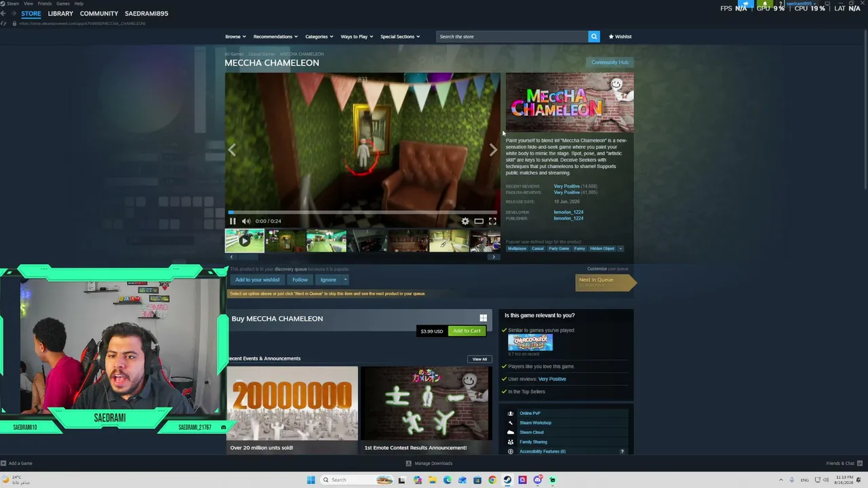Image resolution: width=868 pixels, height=488 pixels.
Task: Expand the Ways to Play dropdown
Action: (x=357, y=37)
